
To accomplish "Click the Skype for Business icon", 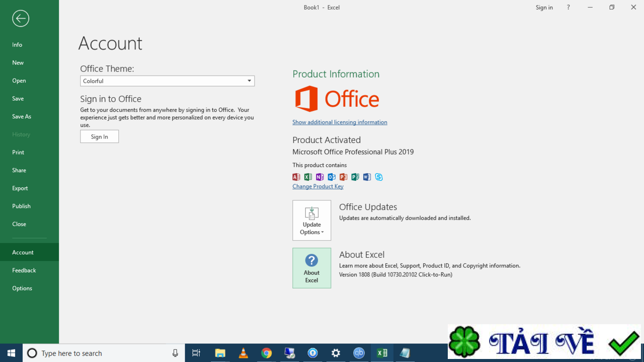I will (x=379, y=177).
